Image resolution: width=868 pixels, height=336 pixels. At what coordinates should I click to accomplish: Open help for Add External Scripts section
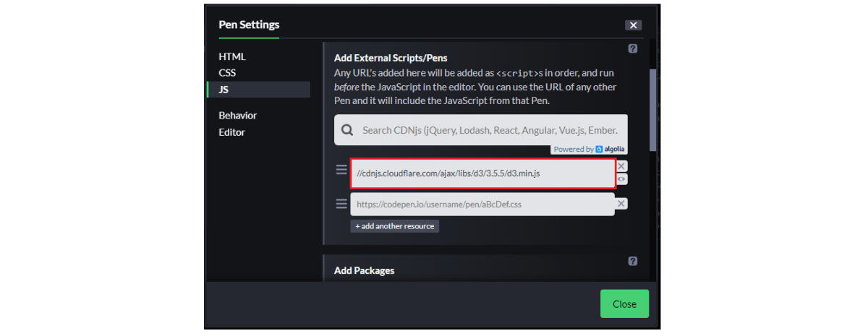(x=633, y=48)
